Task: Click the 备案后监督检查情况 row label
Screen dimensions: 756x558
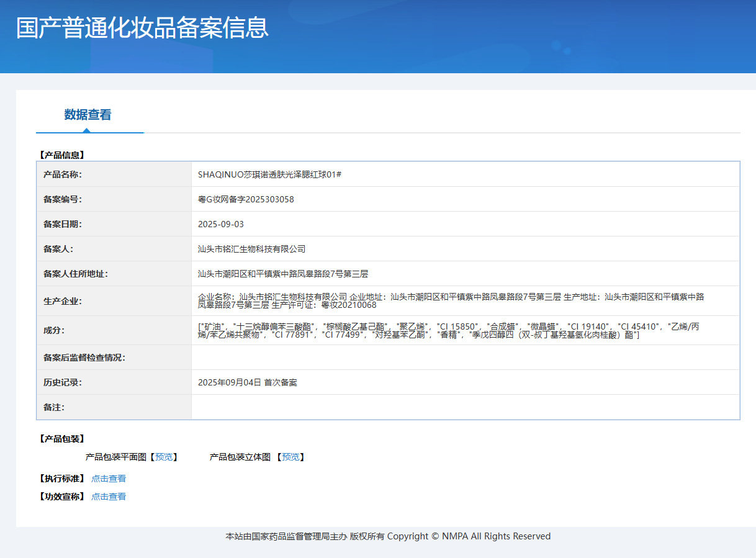Action: (84, 358)
